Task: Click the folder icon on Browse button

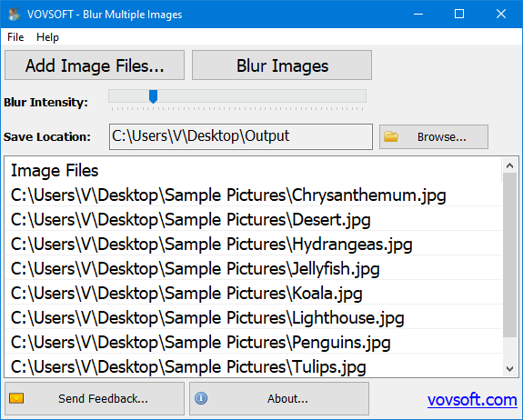Action: pyautogui.click(x=391, y=136)
